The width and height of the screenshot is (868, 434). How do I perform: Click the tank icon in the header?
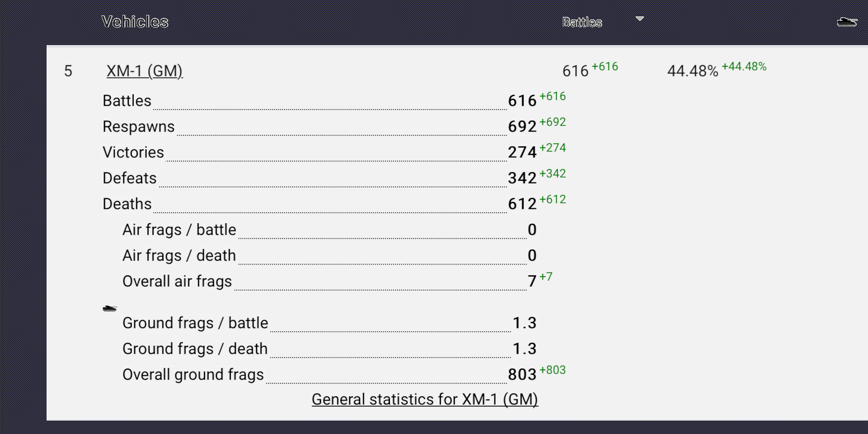pos(847,22)
